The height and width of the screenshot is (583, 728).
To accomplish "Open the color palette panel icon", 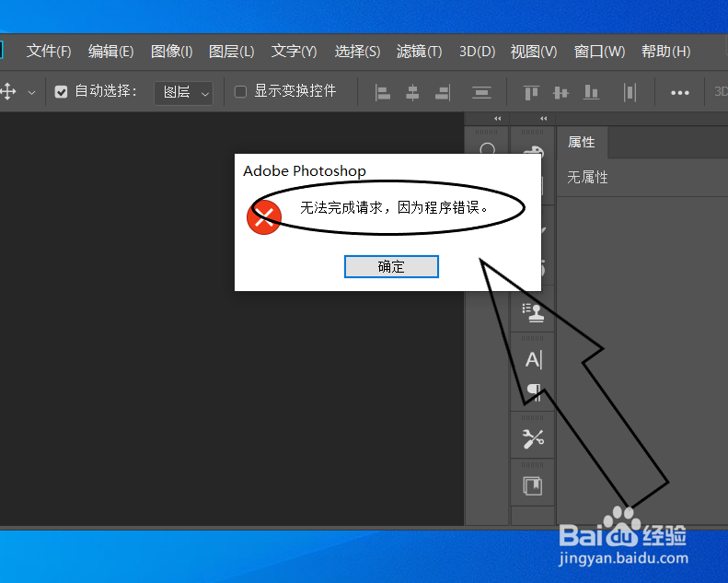I will pyautogui.click(x=533, y=150).
